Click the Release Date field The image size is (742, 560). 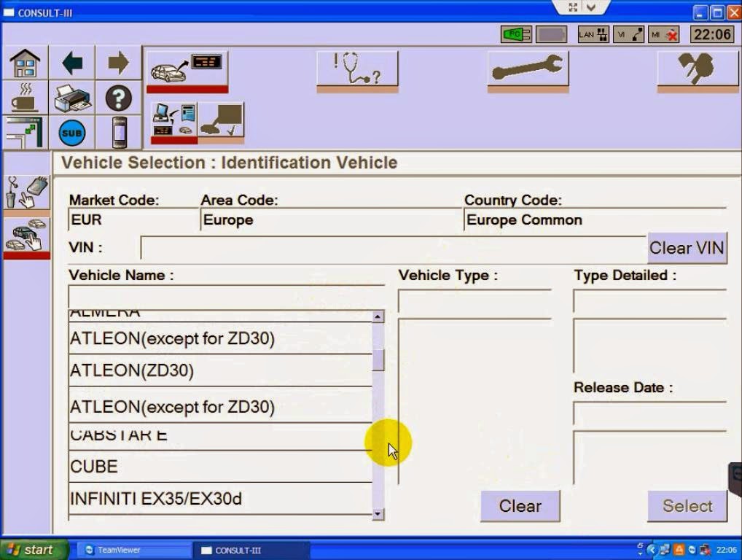(x=649, y=413)
